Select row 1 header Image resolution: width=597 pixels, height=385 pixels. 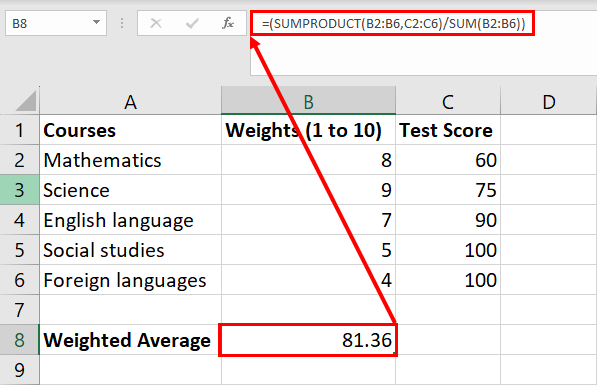19,130
